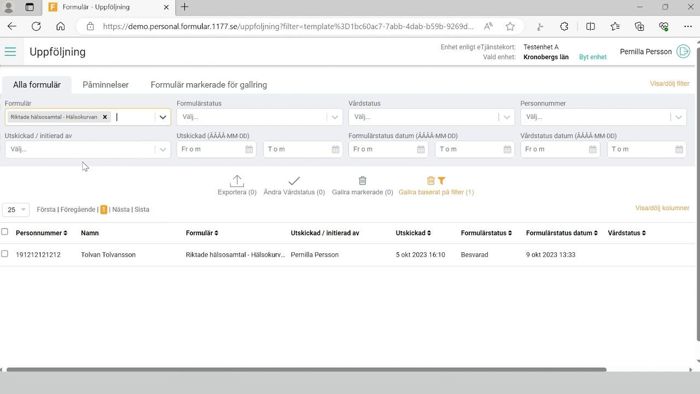This screenshot has height=394, width=700.
Task: Select the checkbox for row 191212121212
Action: coord(4,253)
